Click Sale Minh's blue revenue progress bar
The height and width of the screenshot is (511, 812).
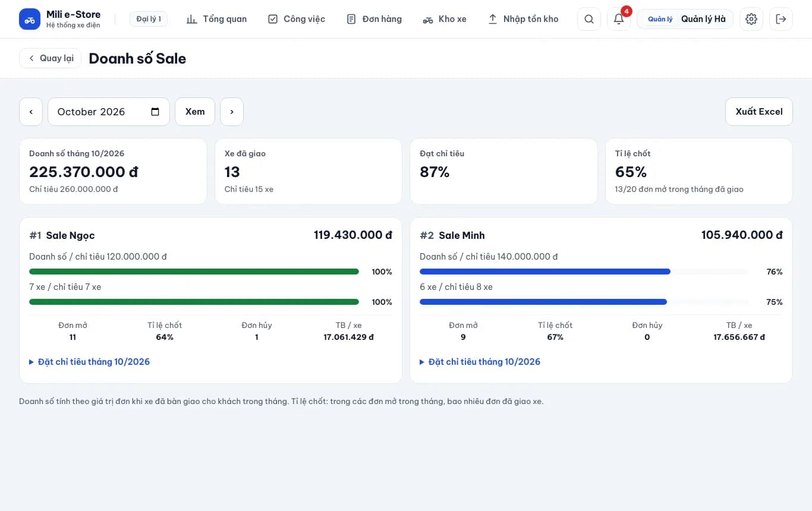coord(584,272)
